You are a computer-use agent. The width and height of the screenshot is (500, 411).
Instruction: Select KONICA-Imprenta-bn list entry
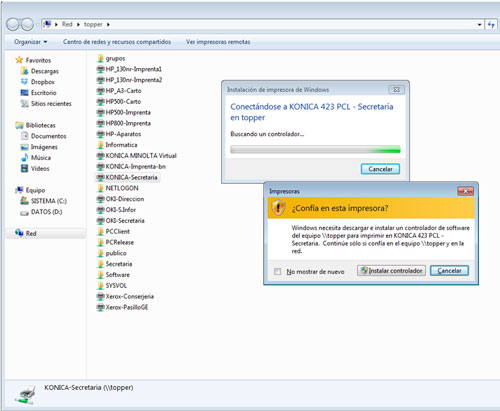[131, 167]
